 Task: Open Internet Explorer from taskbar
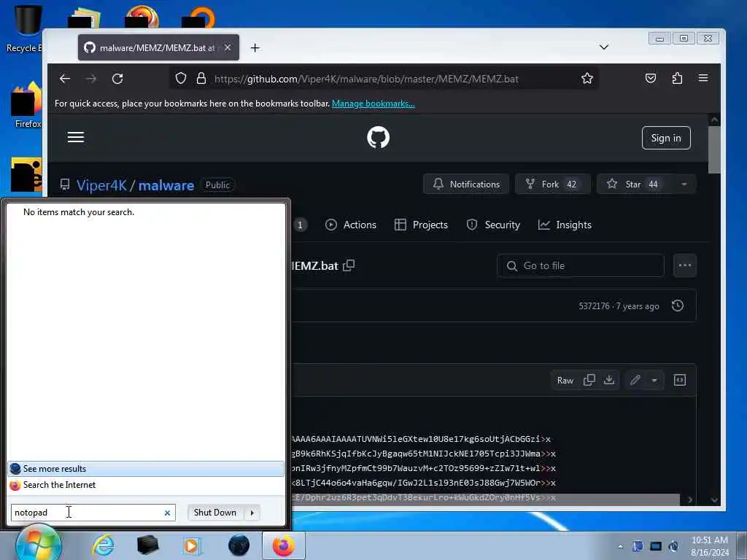click(x=103, y=545)
